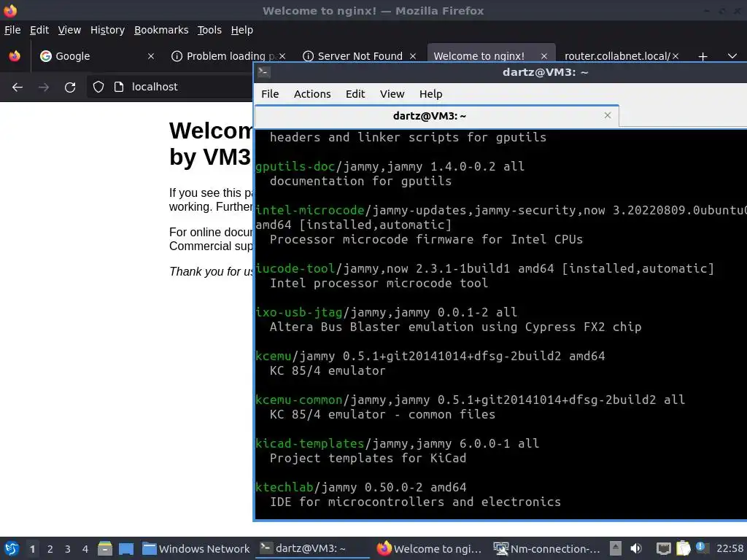Click the ktechlab package name
The image size is (747, 560).
285,487
